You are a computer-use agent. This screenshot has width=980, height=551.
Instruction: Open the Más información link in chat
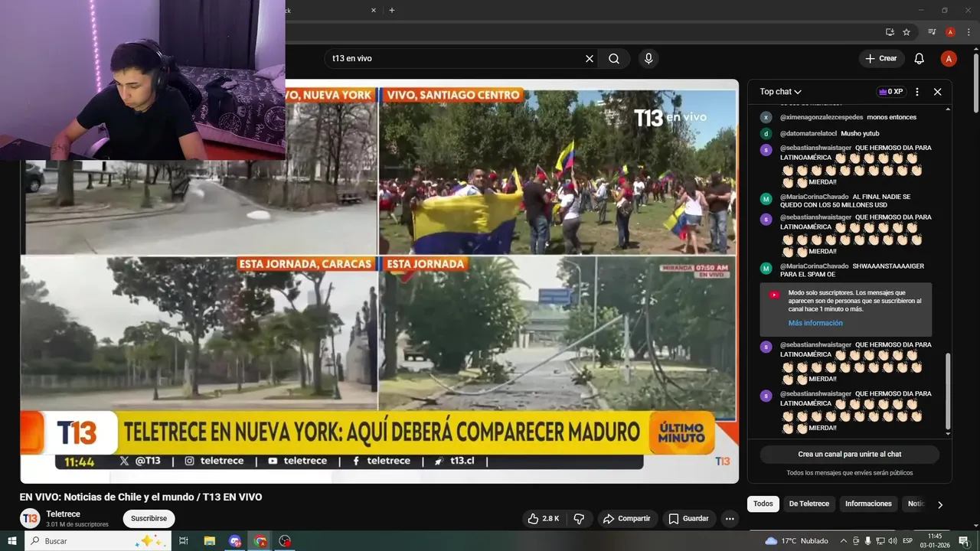pyautogui.click(x=815, y=323)
